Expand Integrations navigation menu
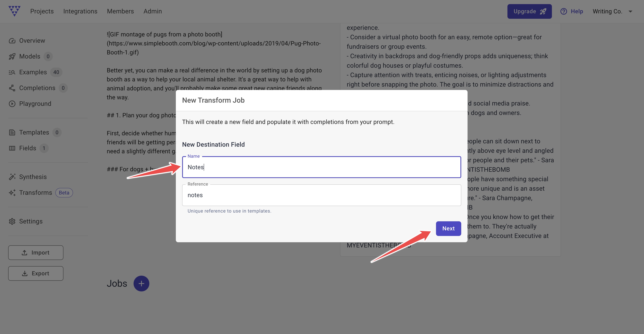The image size is (644, 334). pos(80,11)
